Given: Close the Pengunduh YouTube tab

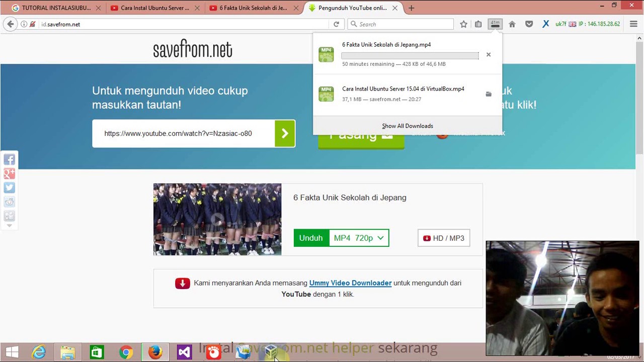Looking at the screenshot, I should [x=395, y=8].
